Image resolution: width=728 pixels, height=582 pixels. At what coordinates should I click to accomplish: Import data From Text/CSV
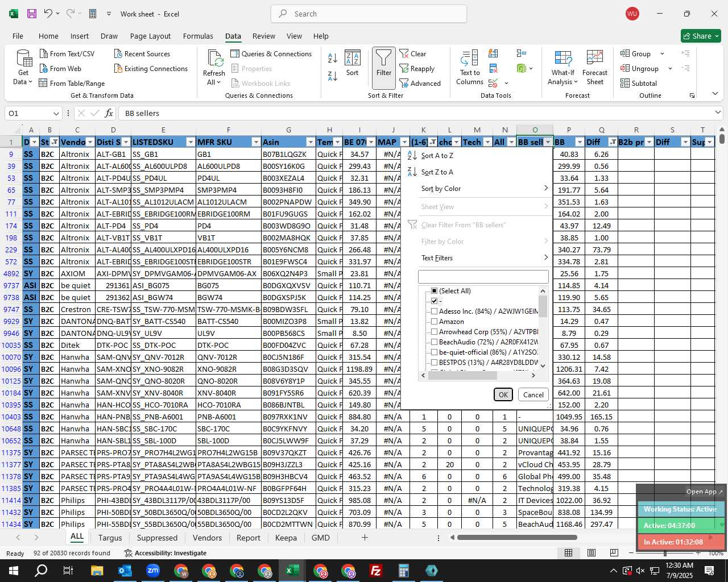[x=67, y=54]
